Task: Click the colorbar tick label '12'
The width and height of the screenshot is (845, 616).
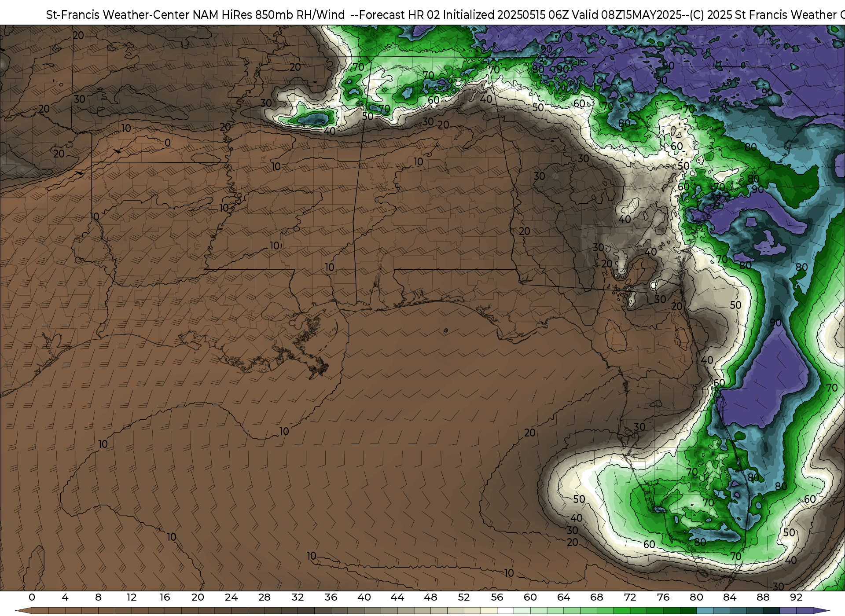Action: [x=132, y=598]
